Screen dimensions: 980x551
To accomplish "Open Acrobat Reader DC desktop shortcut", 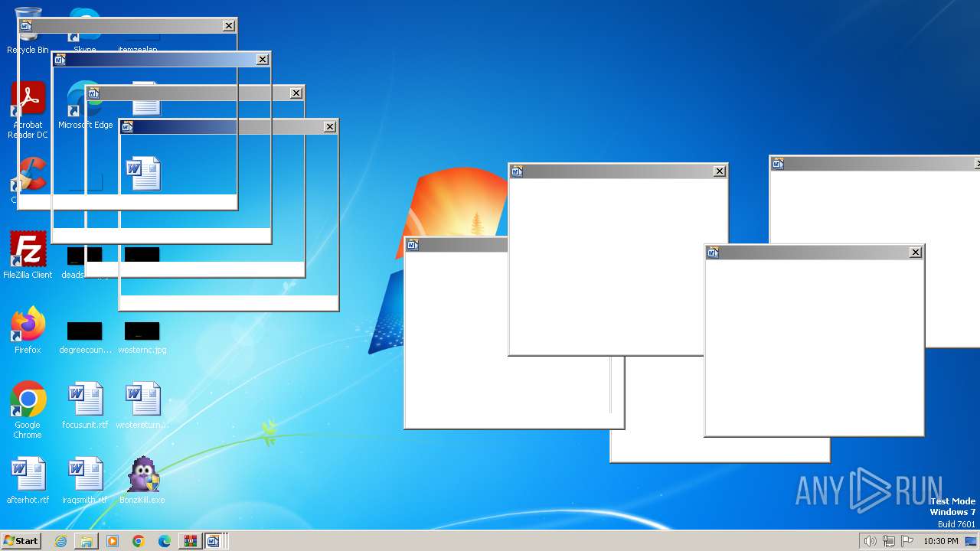I will click(28, 110).
